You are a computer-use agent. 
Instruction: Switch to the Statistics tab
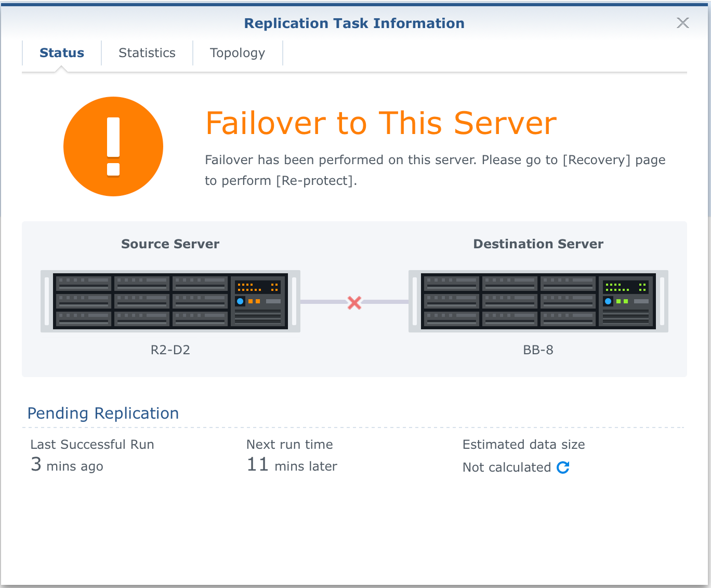click(147, 53)
